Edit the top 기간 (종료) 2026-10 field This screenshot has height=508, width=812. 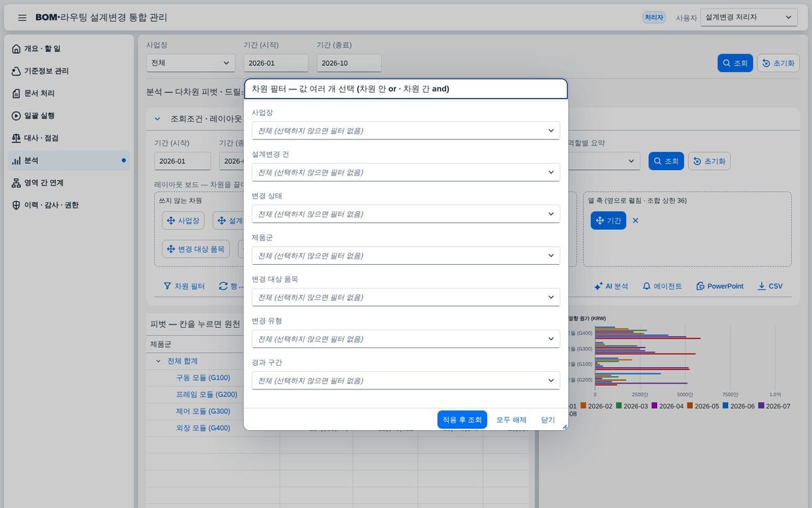(x=349, y=63)
